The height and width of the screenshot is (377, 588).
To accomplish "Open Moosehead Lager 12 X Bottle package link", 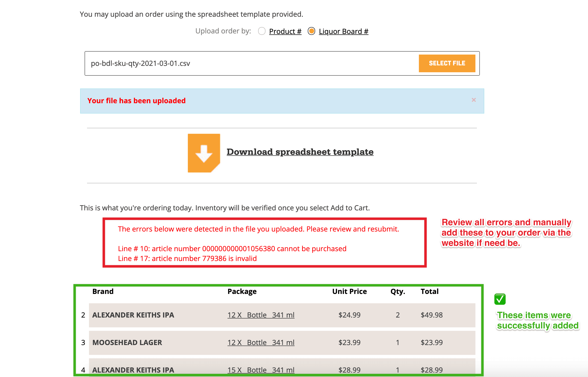I will (261, 343).
